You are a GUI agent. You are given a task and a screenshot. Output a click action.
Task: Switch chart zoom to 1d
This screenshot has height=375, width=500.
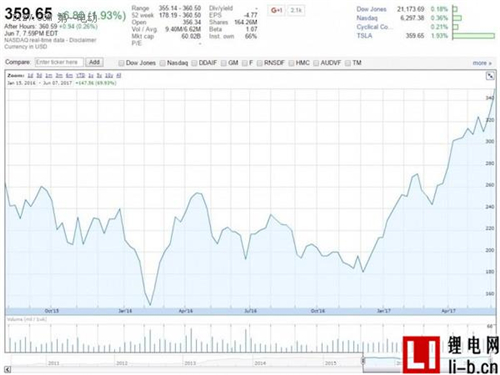(x=30, y=75)
